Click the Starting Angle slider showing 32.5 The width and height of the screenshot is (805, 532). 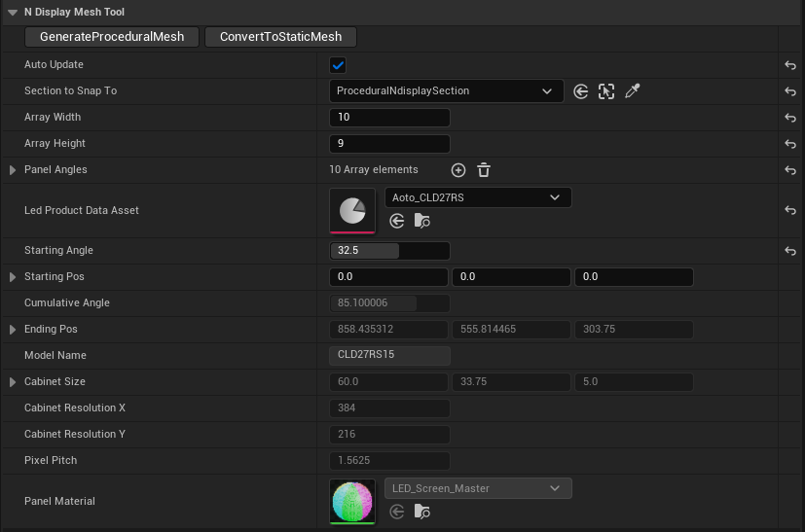[x=389, y=251]
